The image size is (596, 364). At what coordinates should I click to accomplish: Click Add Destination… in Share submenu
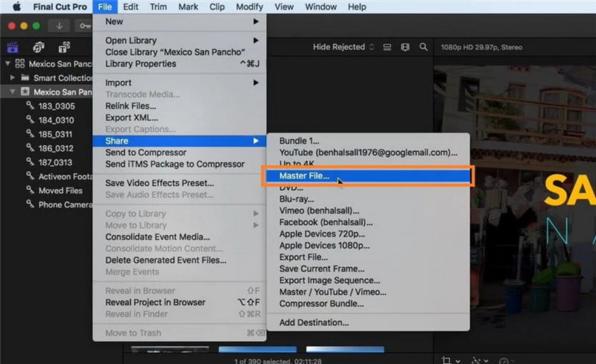click(368, 322)
